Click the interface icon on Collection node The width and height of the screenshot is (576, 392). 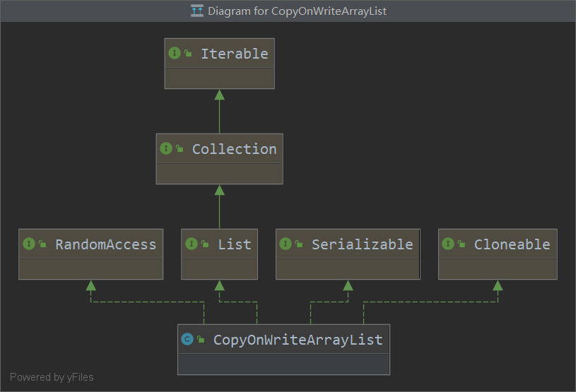coord(166,148)
